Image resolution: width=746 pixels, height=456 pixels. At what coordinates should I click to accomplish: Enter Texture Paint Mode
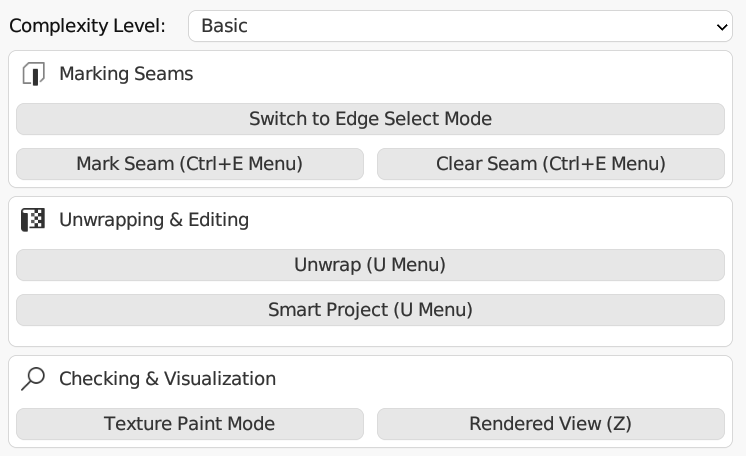click(190, 424)
